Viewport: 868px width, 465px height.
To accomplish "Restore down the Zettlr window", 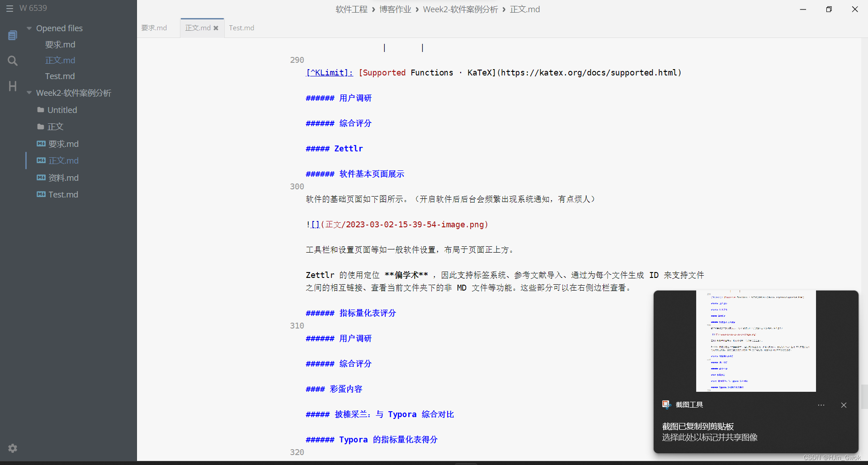I will [x=829, y=9].
